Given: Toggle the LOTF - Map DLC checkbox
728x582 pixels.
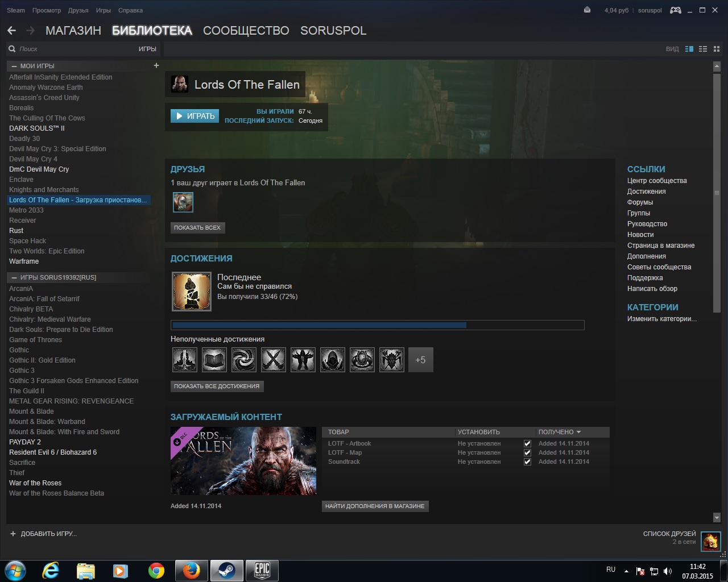Looking at the screenshot, I should (x=527, y=452).
